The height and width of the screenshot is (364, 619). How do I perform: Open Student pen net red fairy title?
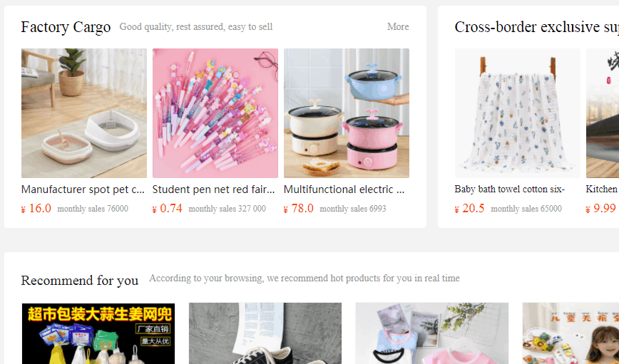pyautogui.click(x=213, y=189)
